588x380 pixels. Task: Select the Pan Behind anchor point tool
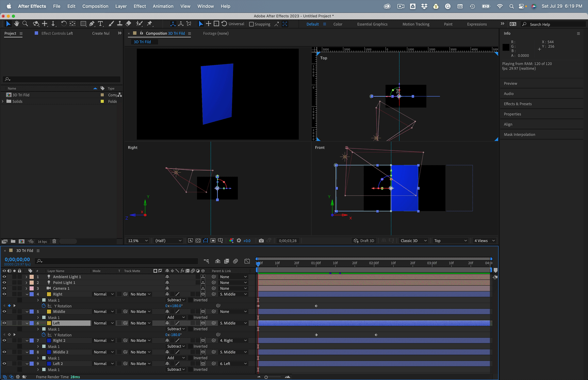pos(72,24)
